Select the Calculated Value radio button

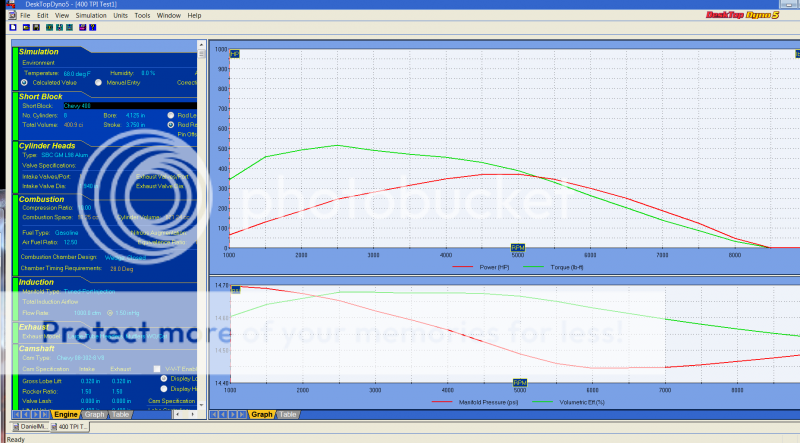[24, 81]
